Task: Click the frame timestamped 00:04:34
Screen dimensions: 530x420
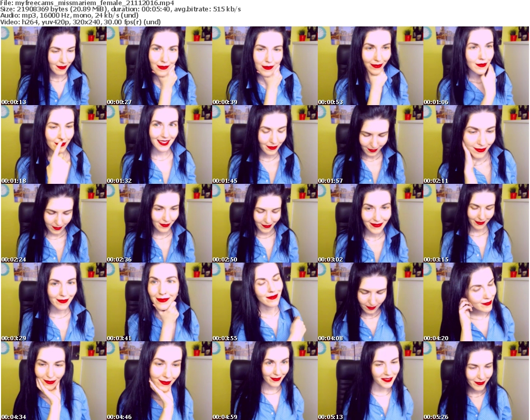Action: pyautogui.click(x=54, y=381)
